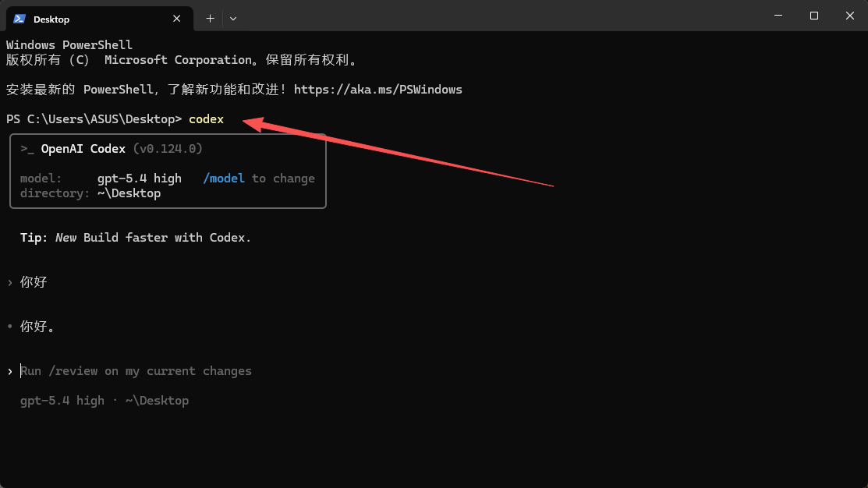Click the directory ~\Desktop line
The height and width of the screenshot is (488, 868).
(x=90, y=193)
